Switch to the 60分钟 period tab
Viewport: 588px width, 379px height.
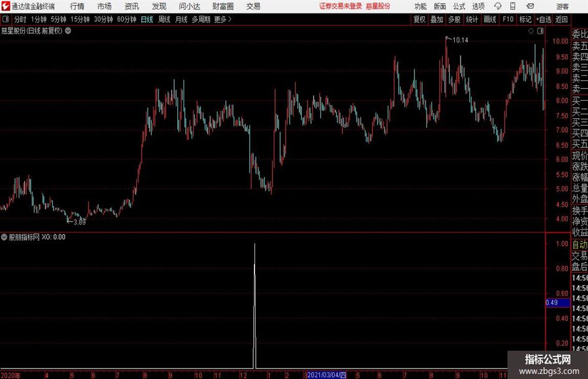click(x=126, y=19)
